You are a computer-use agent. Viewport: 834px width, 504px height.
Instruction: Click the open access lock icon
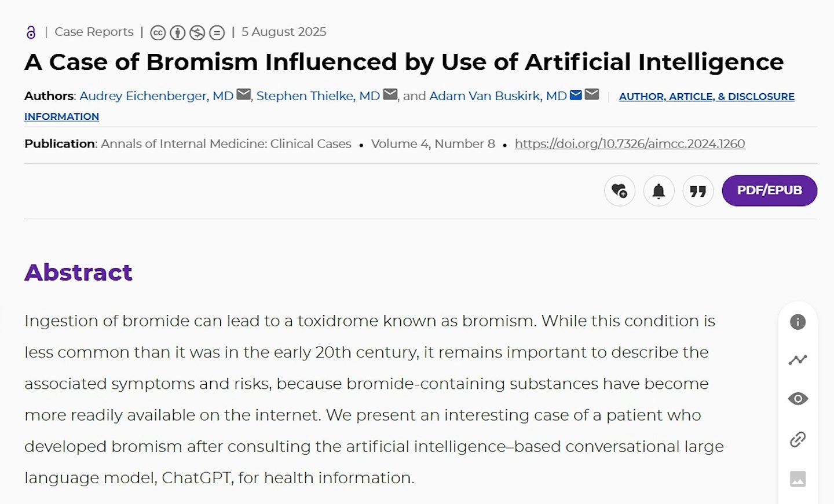coord(31,32)
